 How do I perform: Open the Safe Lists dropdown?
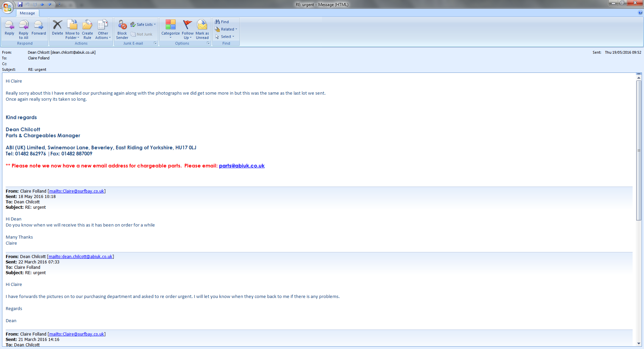coord(143,24)
